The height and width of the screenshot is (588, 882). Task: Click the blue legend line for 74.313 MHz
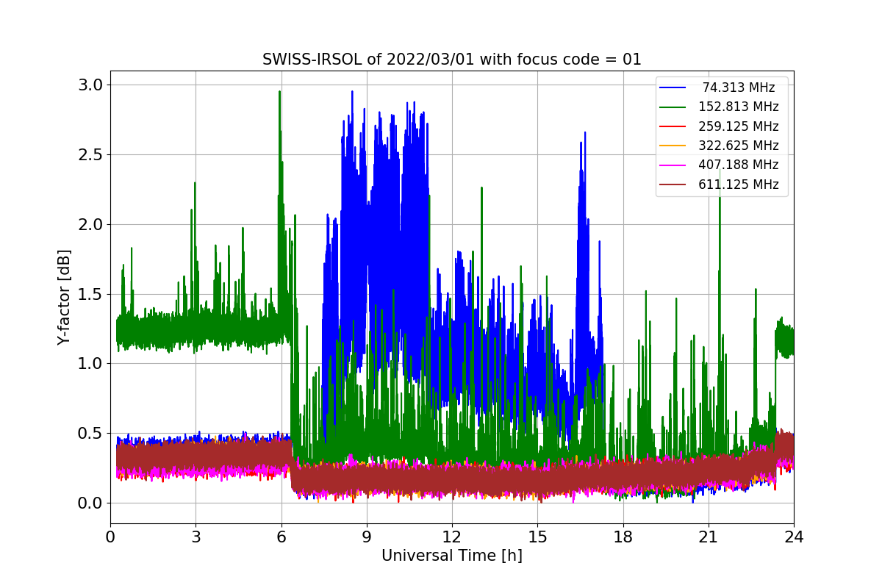pos(673,87)
